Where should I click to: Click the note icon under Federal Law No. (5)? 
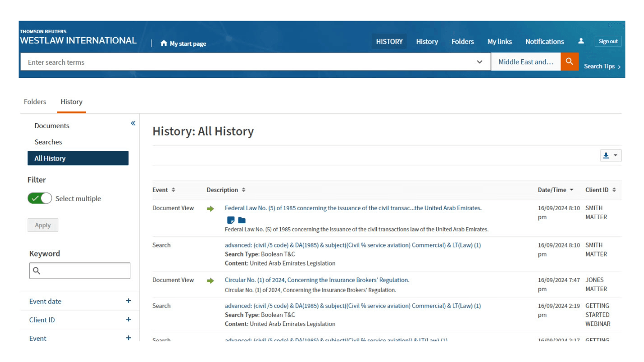pyautogui.click(x=231, y=220)
